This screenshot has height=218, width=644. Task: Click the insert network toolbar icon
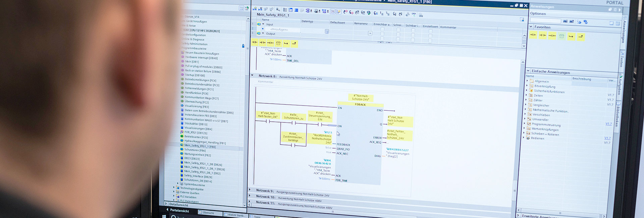coord(255,9)
